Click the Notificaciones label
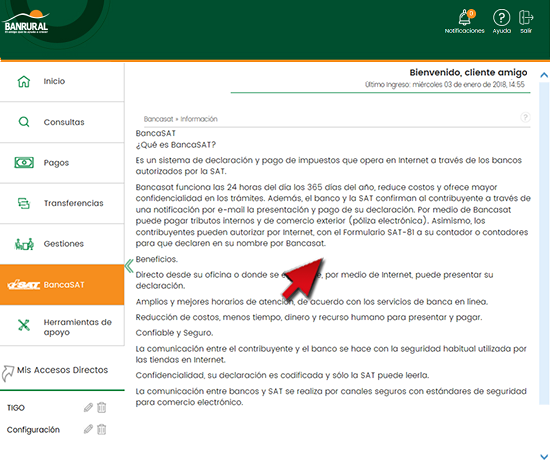 [x=464, y=31]
